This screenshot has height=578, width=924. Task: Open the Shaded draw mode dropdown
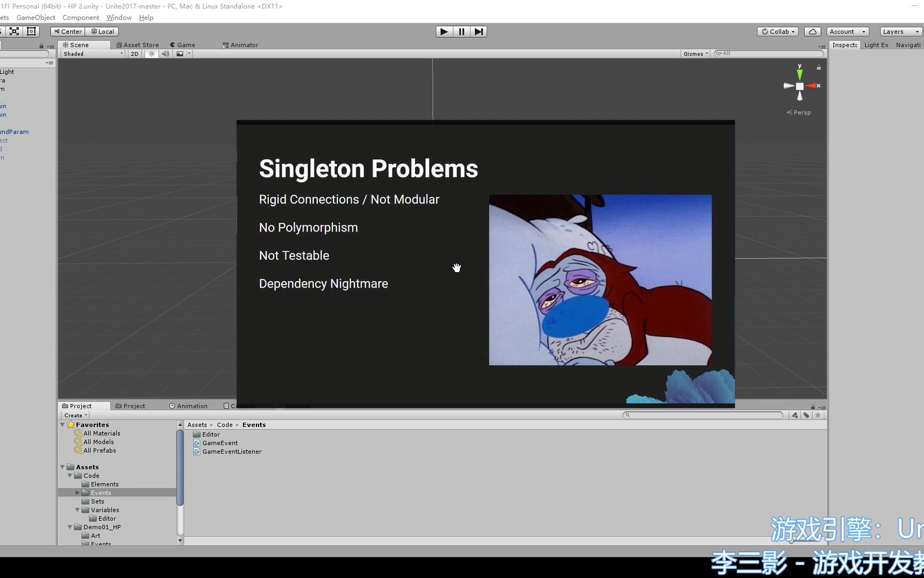[93, 54]
